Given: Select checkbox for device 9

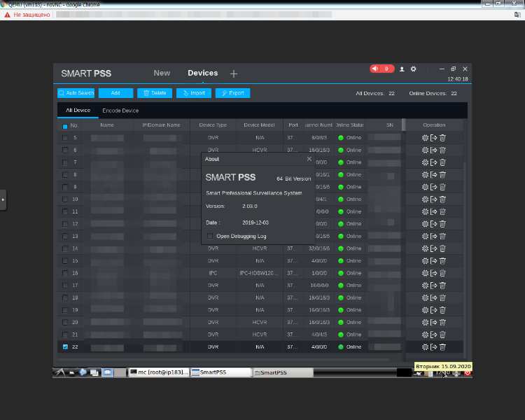Looking at the screenshot, I should [x=65, y=187].
